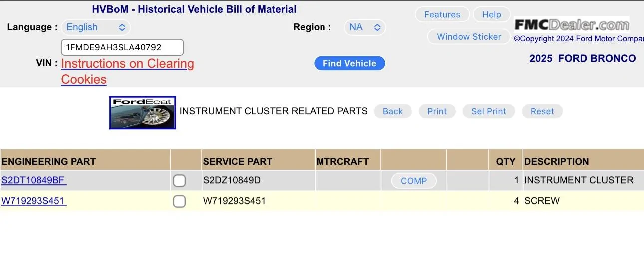
Task: Click into the VIN input field
Action: pos(122,47)
